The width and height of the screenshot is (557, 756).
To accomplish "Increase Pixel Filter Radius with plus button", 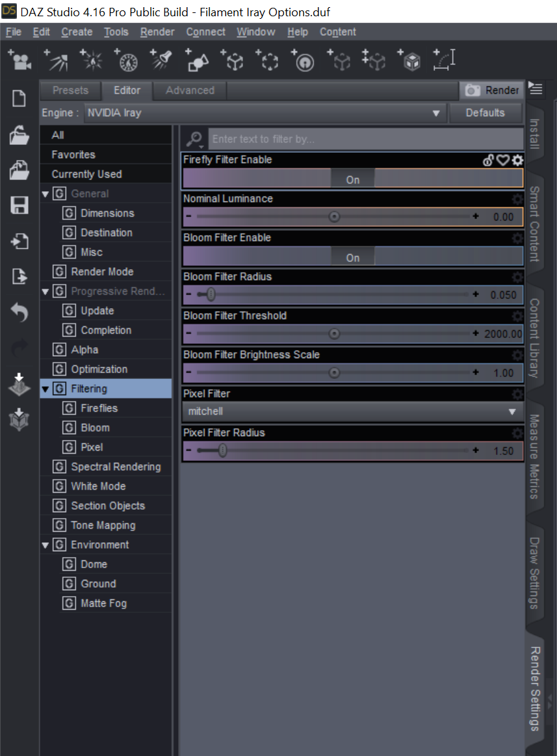I will (476, 450).
